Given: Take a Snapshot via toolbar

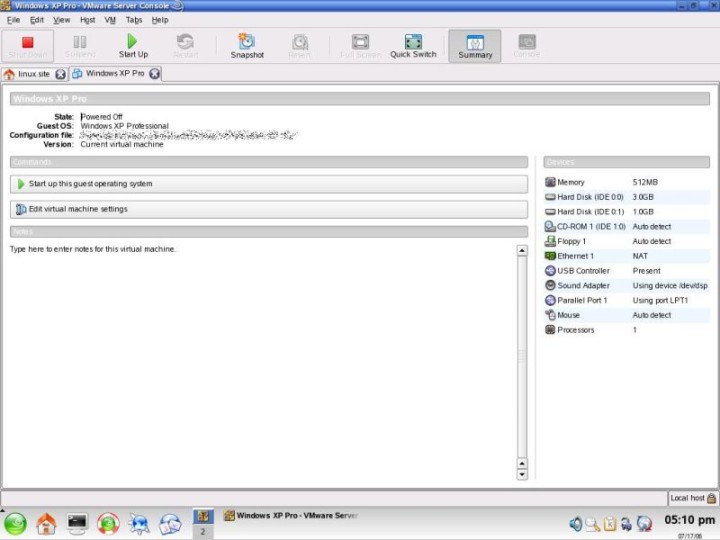Looking at the screenshot, I should 247,46.
